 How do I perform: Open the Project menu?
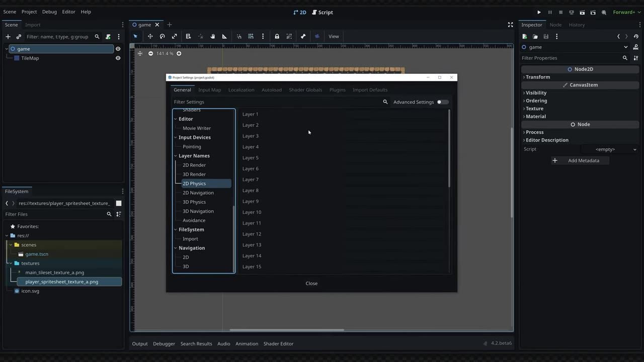[x=29, y=12]
